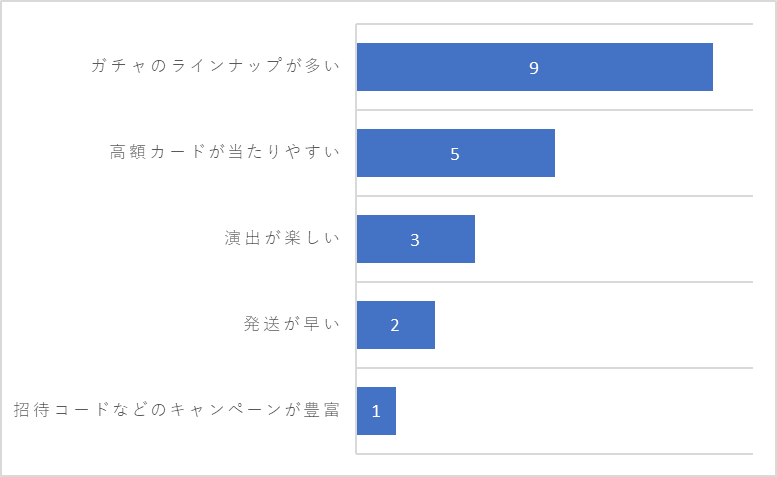This screenshot has width=777, height=477.
Task: Click the label ガチャのラインナップが多い
Action: click(x=216, y=66)
